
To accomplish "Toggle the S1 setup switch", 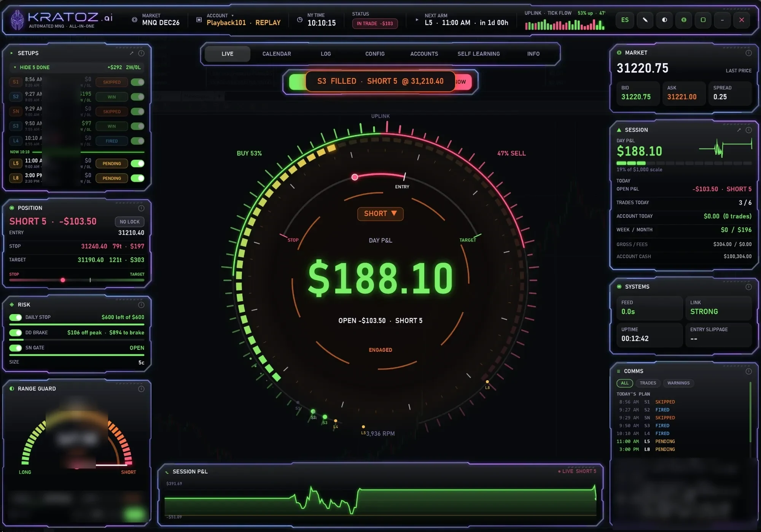I will pyautogui.click(x=137, y=82).
